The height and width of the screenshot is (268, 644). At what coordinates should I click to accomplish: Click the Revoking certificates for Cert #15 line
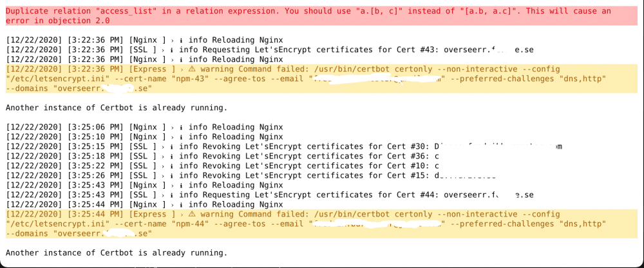[251, 175]
